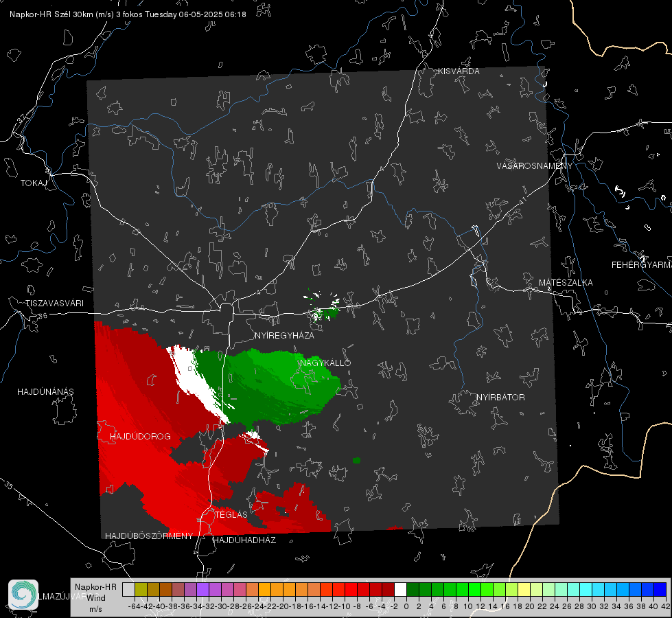Select the red swatch between -10 and -8
This screenshot has height=618, width=672.
(351, 589)
